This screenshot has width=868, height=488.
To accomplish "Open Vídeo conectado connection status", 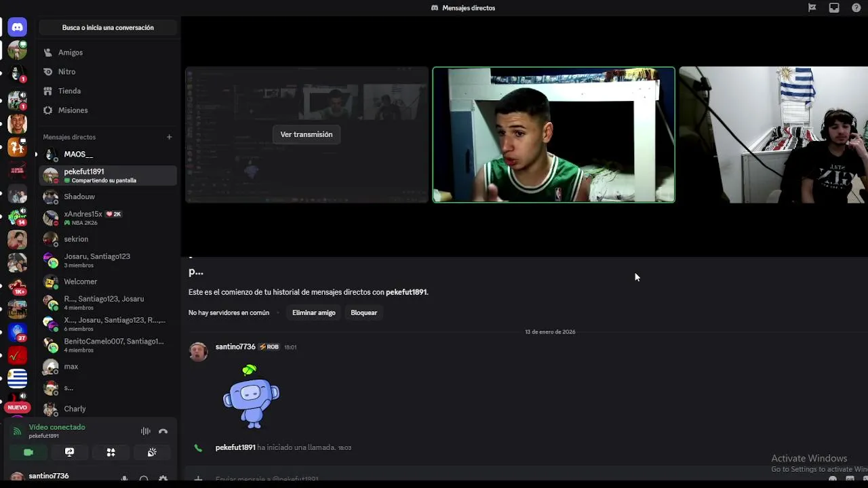I will click(57, 428).
